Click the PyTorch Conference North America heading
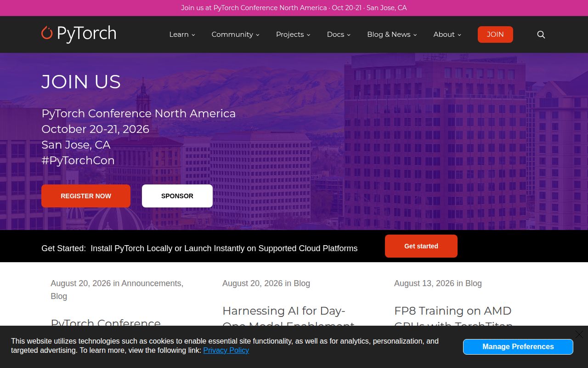The height and width of the screenshot is (368, 588). 138,113
